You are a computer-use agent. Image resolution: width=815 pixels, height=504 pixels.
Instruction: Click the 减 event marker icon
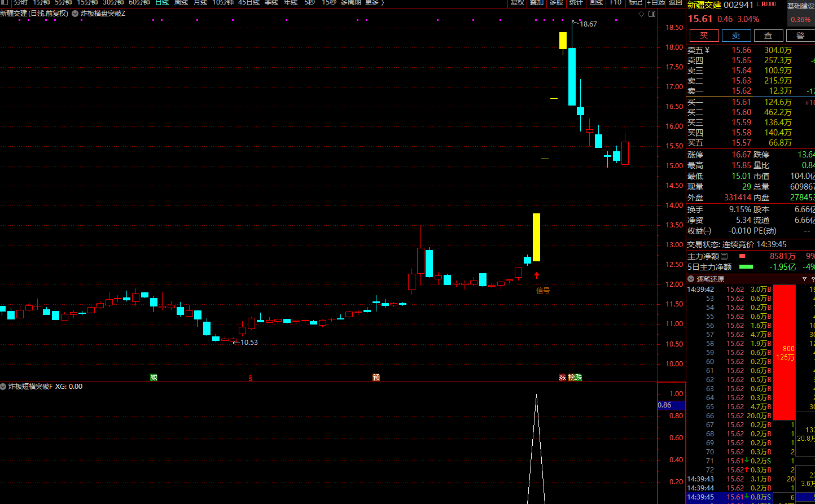pos(154,377)
